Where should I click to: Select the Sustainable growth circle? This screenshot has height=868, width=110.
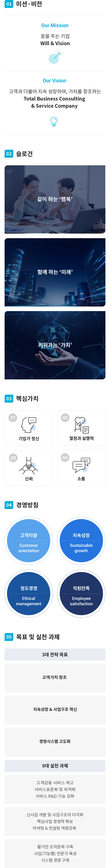(x=81, y=540)
